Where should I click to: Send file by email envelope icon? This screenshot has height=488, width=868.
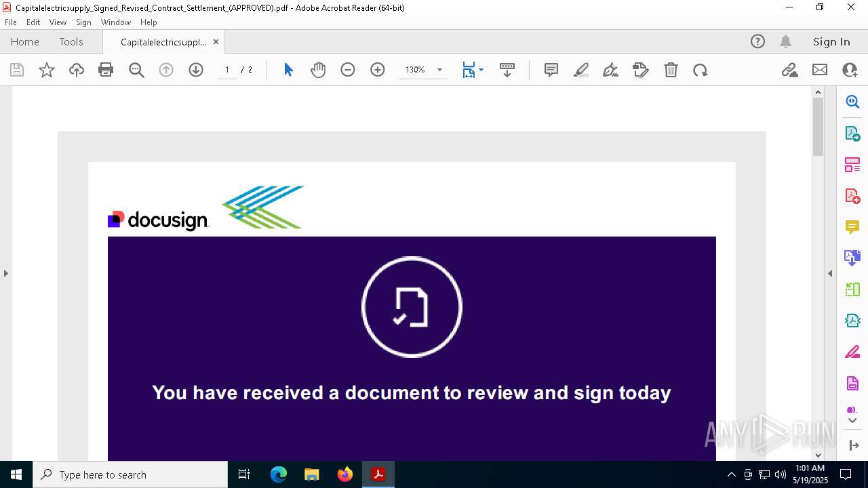820,70
